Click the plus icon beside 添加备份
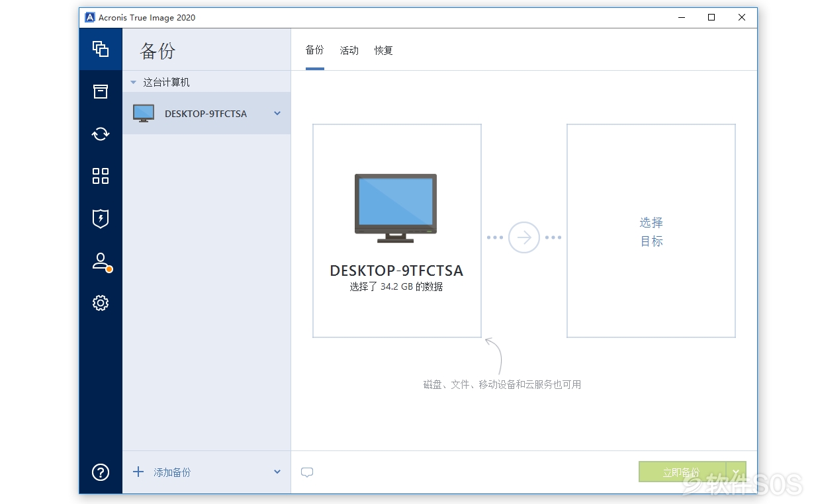Screen dimensions: 814x504 point(138,472)
